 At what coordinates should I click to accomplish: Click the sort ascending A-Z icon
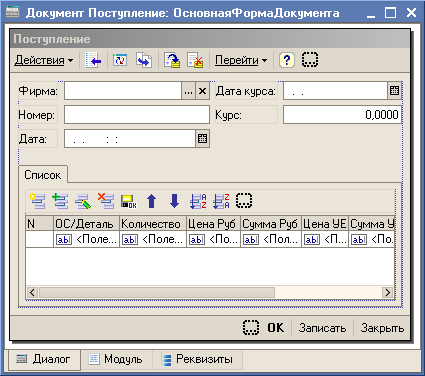198,201
